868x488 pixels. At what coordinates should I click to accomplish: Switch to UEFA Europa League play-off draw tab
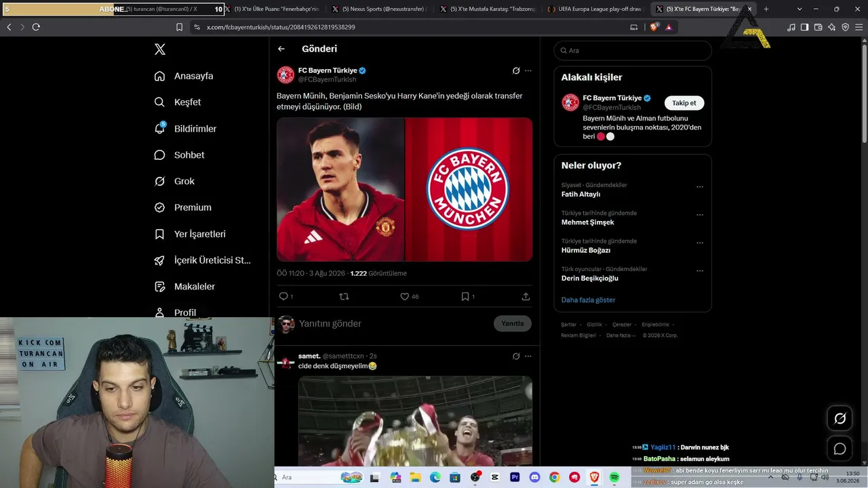click(595, 9)
